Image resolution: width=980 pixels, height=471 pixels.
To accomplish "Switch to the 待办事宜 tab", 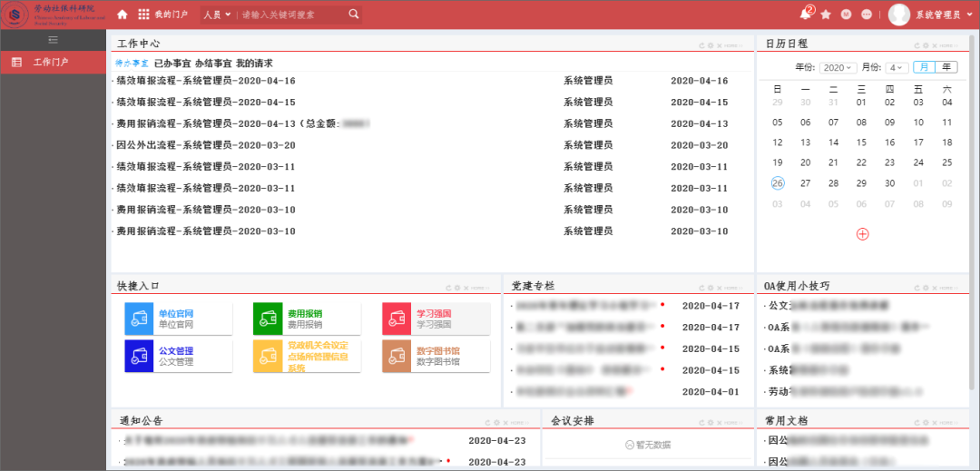I will pyautogui.click(x=132, y=64).
